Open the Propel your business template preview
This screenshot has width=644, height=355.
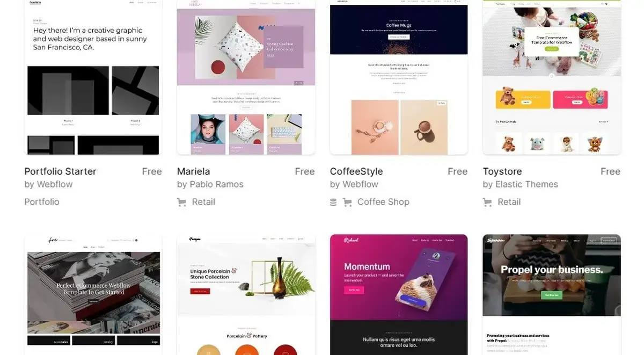point(552,295)
